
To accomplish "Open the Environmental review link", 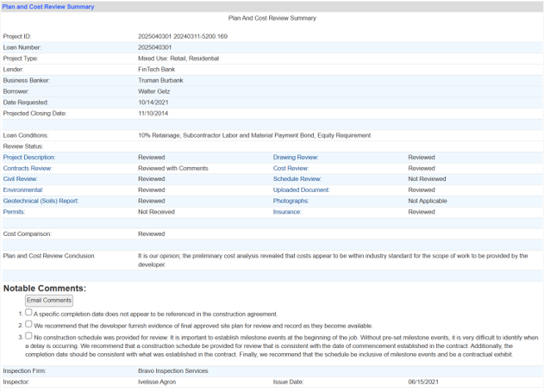I will (23, 190).
